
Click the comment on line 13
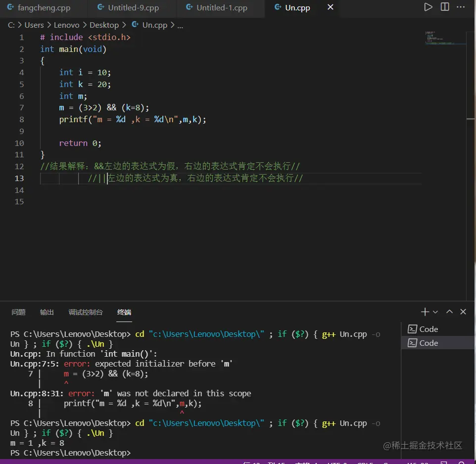[x=195, y=178]
